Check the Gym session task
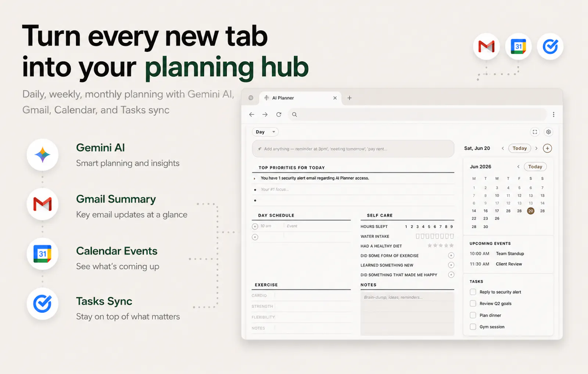Screen dimensions: 588x374 [473, 327]
